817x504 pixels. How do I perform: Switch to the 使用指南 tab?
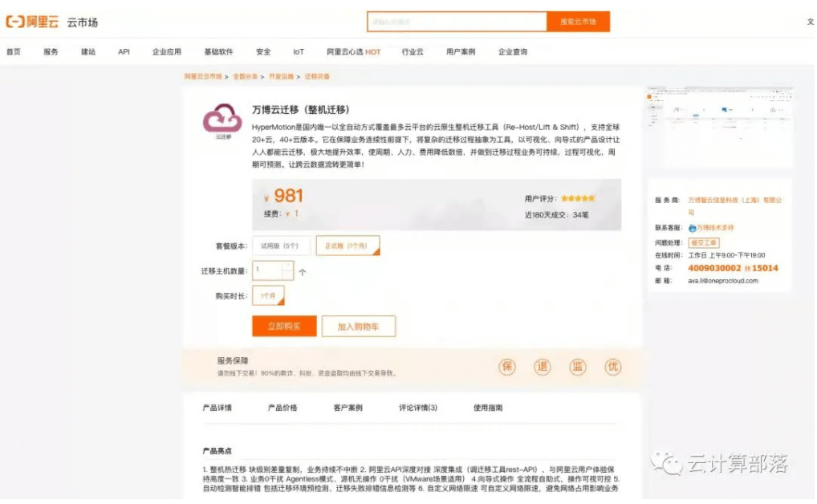click(x=488, y=408)
